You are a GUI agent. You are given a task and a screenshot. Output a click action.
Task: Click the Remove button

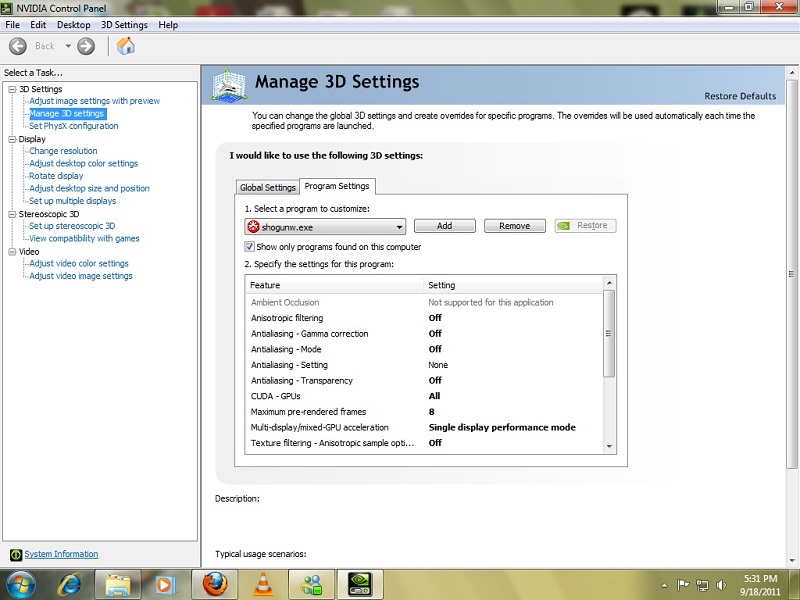tap(514, 226)
